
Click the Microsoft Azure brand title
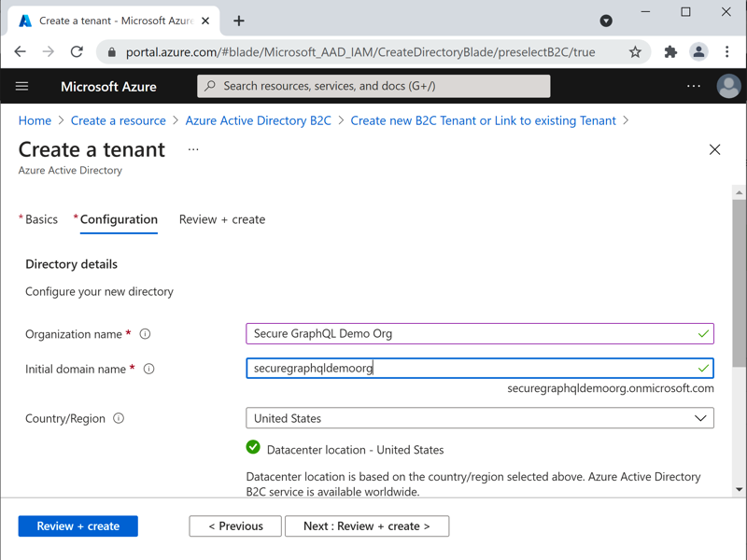point(108,86)
